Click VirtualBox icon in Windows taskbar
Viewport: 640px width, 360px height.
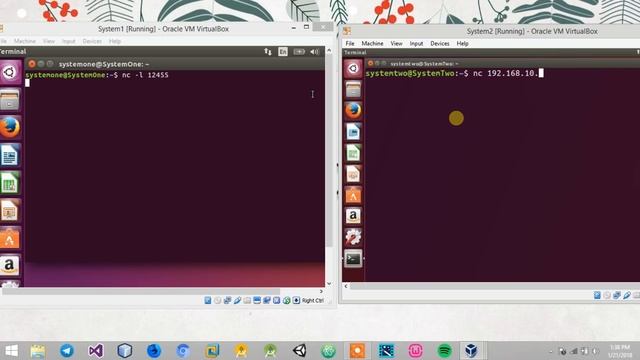click(471, 351)
